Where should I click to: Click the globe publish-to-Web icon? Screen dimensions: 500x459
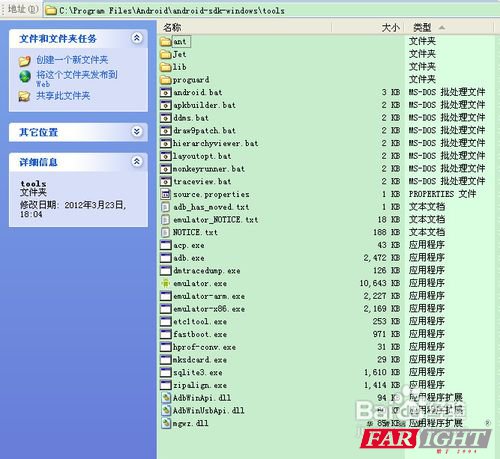coord(25,76)
